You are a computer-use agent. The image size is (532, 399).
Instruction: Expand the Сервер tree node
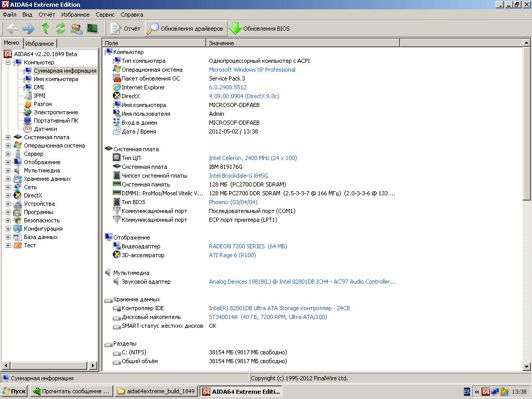pyautogui.click(x=8, y=154)
